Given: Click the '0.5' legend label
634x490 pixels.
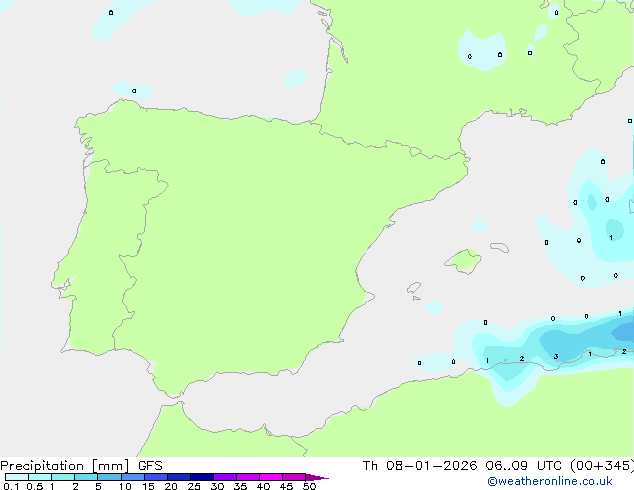Looking at the screenshot, I should click(x=34, y=486).
